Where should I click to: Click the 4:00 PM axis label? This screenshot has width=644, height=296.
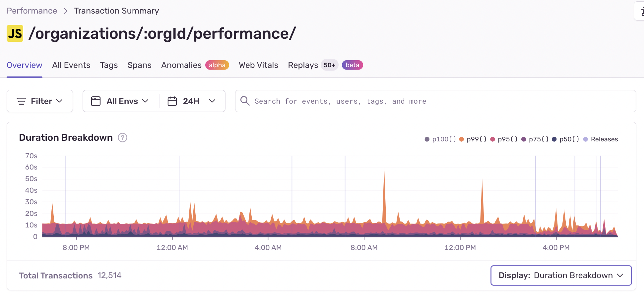tap(556, 248)
